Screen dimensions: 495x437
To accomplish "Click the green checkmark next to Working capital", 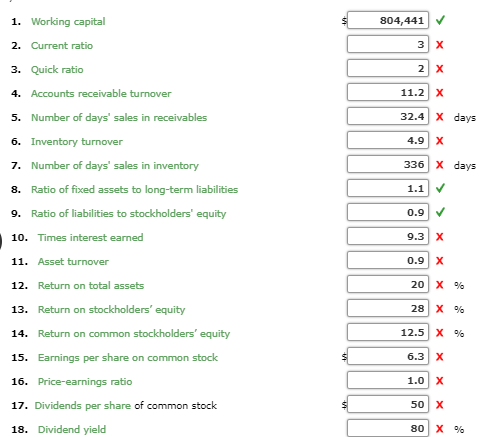I will 440,20.
